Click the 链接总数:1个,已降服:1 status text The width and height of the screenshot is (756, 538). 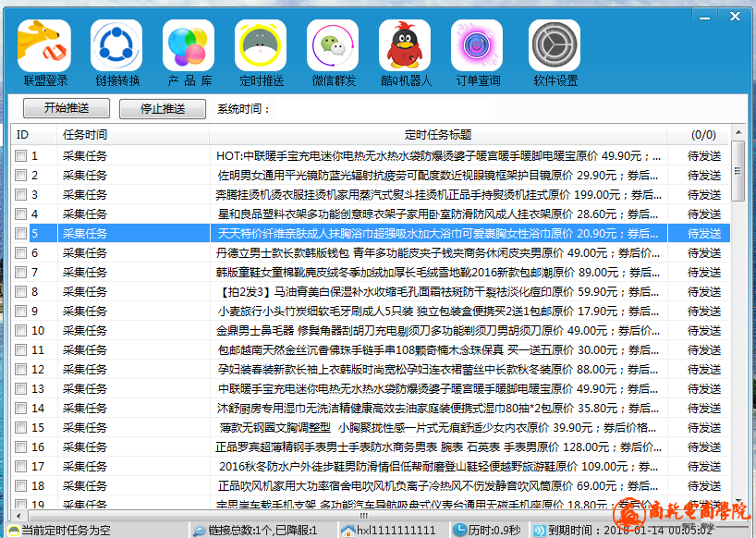262,531
